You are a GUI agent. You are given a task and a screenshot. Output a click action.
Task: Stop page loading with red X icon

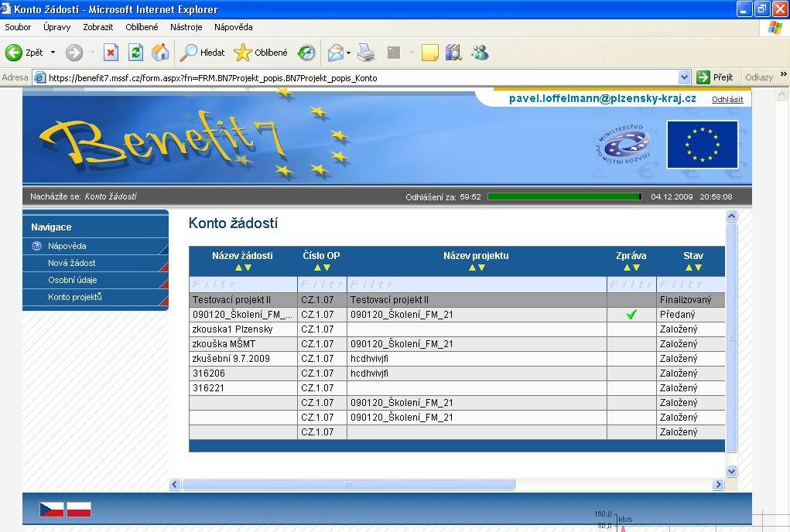111,53
